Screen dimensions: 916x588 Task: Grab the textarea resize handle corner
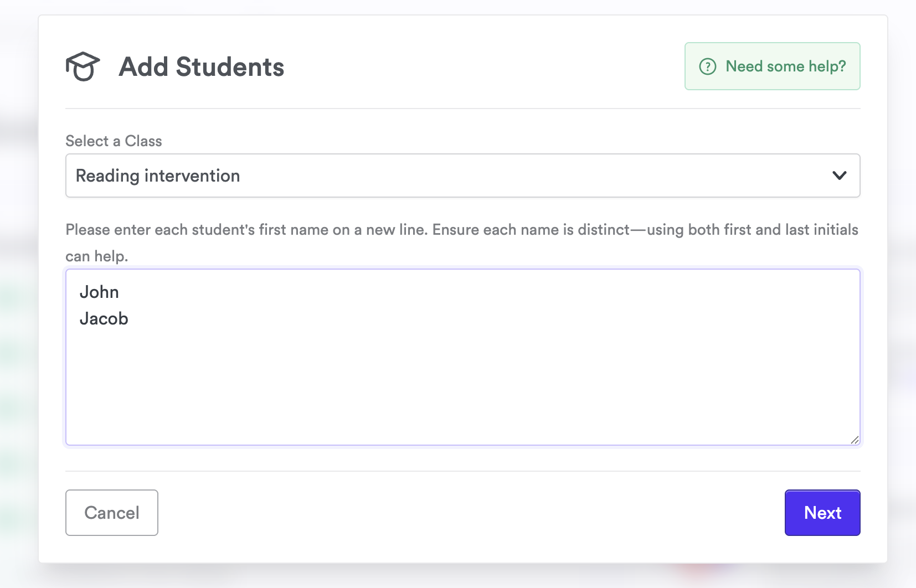(855, 440)
